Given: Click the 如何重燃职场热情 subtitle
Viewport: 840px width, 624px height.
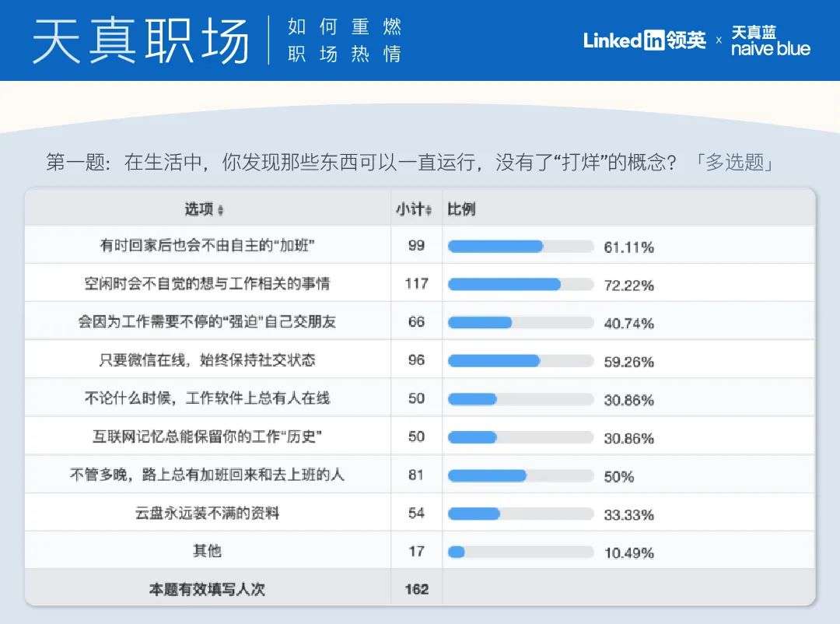Looking at the screenshot, I should (345, 40).
